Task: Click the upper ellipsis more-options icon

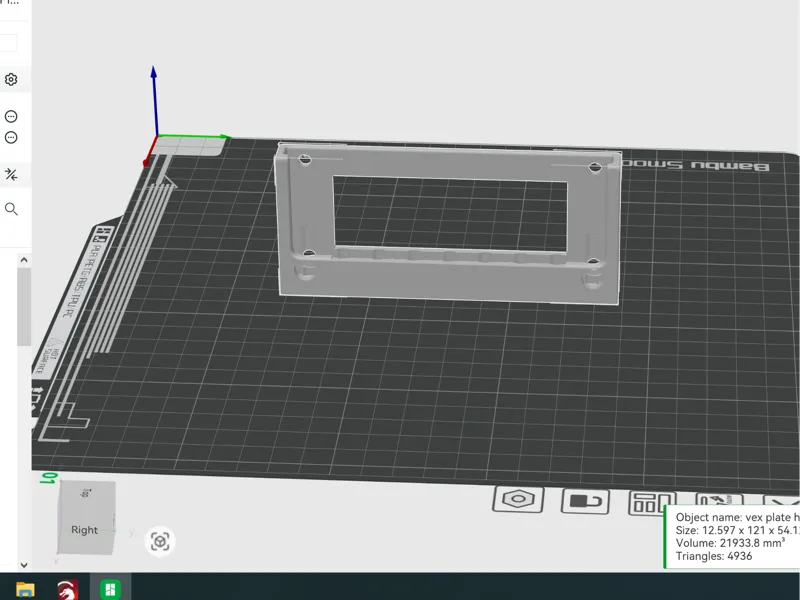Action: (x=11, y=116)
